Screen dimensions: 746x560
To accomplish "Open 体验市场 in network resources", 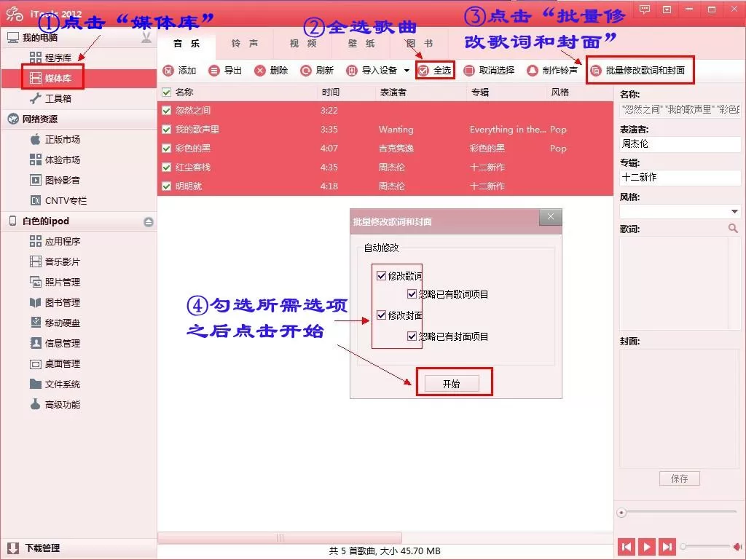I will pos(55,159).
